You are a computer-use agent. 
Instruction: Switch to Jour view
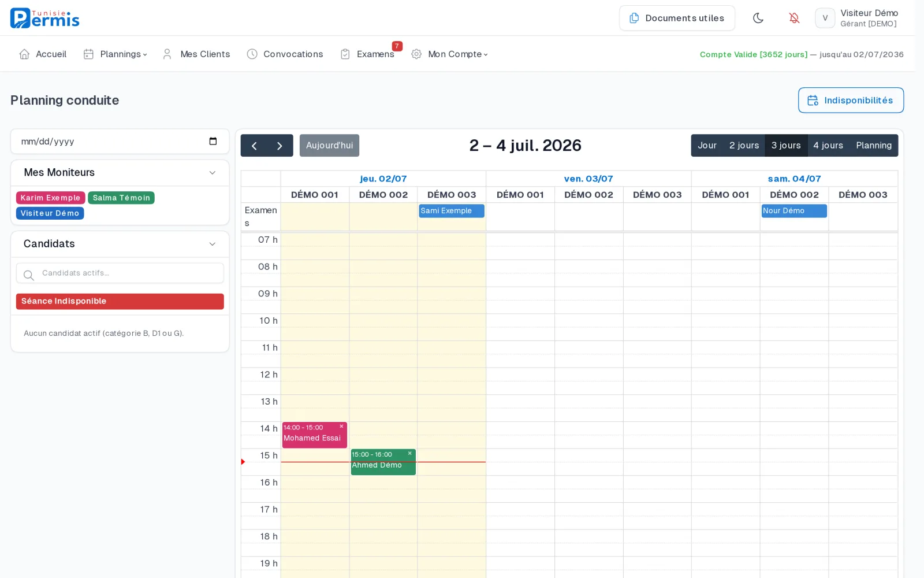[x=707, y=146]
